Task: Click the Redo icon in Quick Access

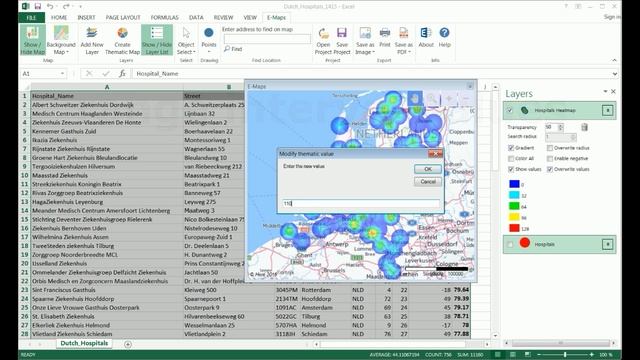Action: click(66, 6)
